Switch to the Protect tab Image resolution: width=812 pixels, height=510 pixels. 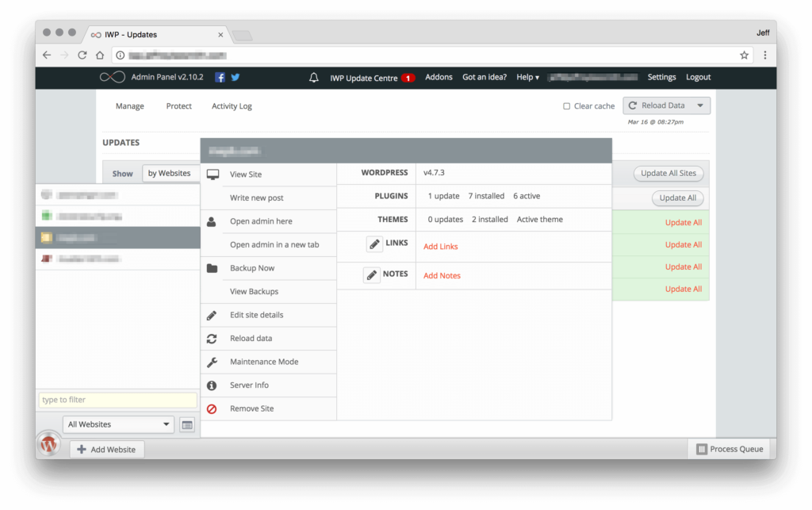pos(178,106)
